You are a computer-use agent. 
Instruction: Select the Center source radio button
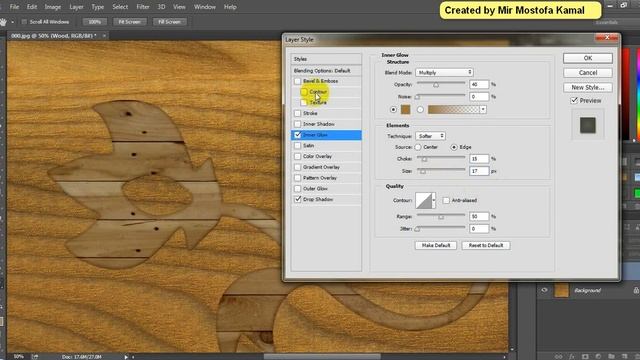(418, 147)
